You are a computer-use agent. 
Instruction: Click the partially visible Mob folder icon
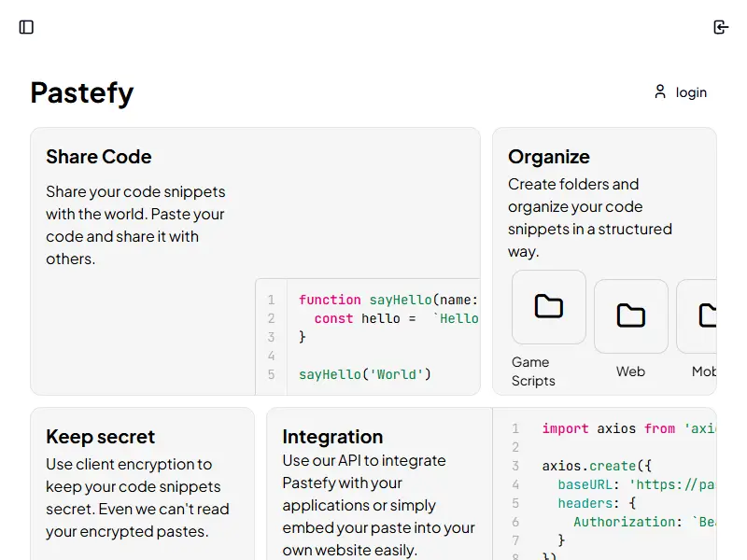tap(697, 316)
